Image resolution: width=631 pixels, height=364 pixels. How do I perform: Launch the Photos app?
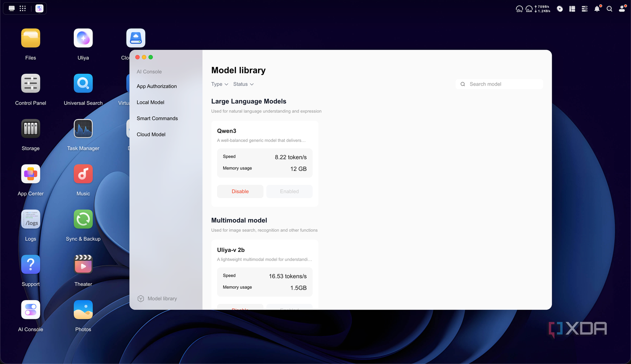click(x=83, y=310)
